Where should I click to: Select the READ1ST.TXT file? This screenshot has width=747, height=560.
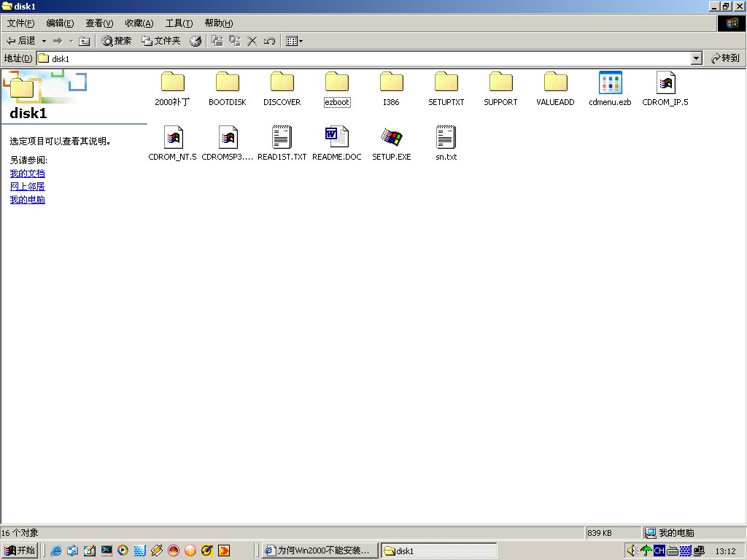(x=282, y=144)
